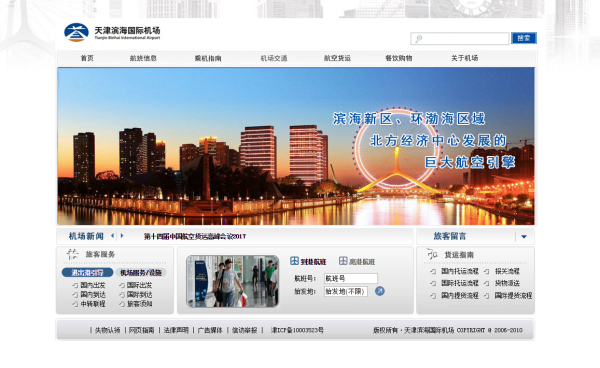
Task: Open the 信访举报 footer link
Action: click(x=245, y=330)
